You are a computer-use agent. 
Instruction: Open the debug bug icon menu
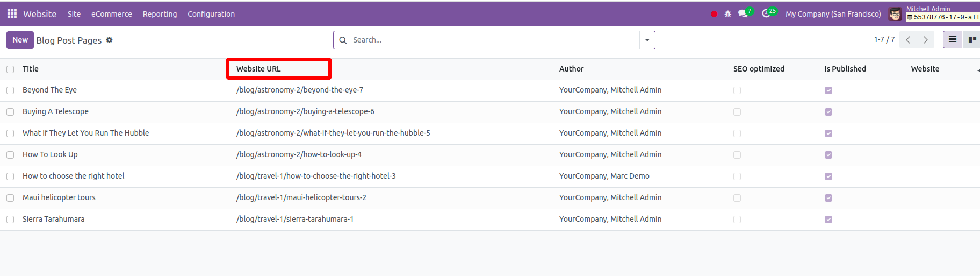728,14
